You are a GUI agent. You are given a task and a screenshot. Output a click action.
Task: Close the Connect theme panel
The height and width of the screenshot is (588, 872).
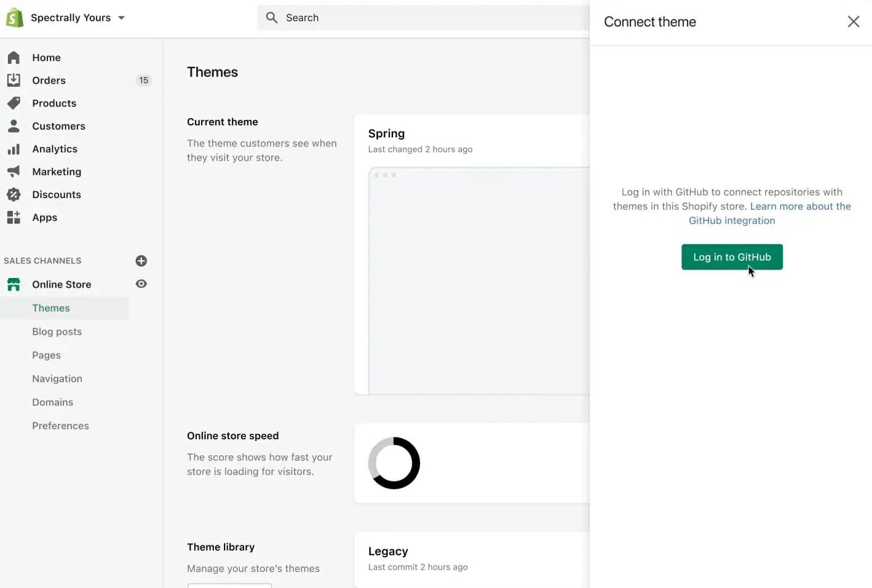pos(853,22)
